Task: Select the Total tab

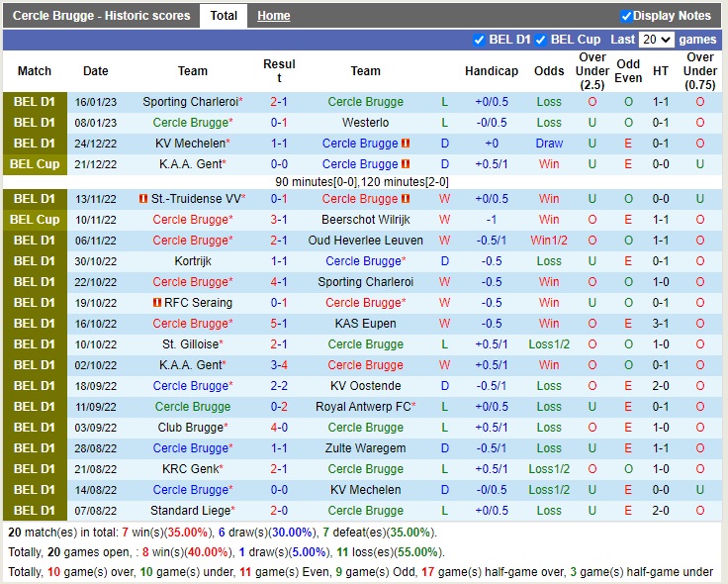Action: tap(224, 16)
